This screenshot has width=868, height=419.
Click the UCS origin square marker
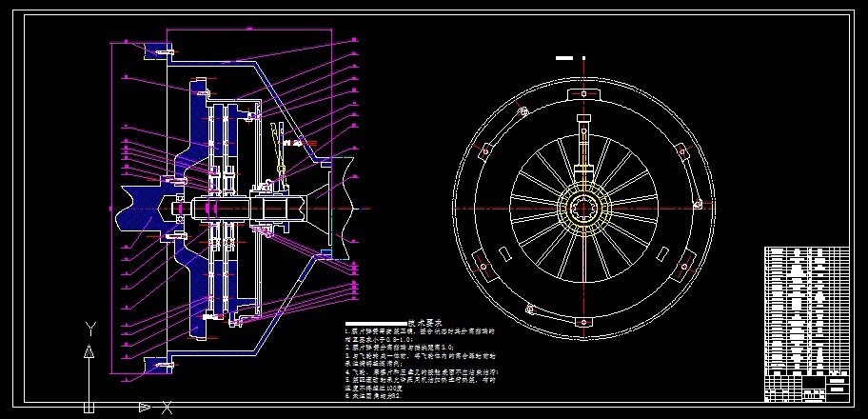[x=89, y=408]
